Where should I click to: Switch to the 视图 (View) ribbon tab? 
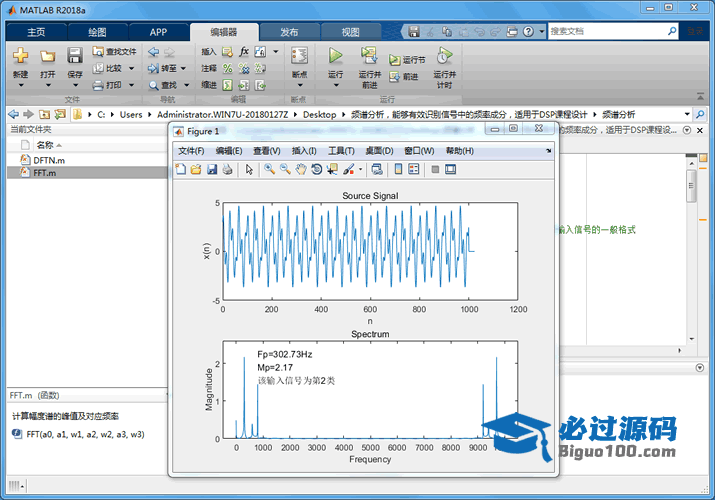click(351, 32)
